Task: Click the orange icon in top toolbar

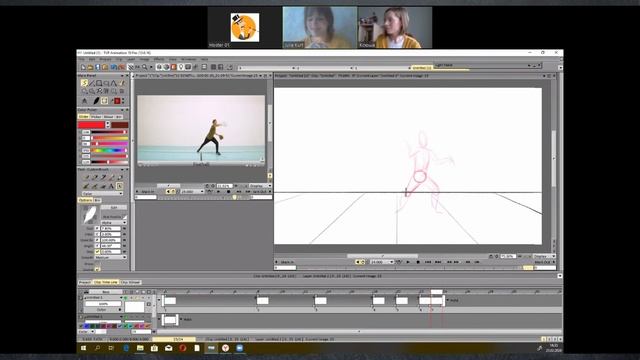Action: point(173,67)
